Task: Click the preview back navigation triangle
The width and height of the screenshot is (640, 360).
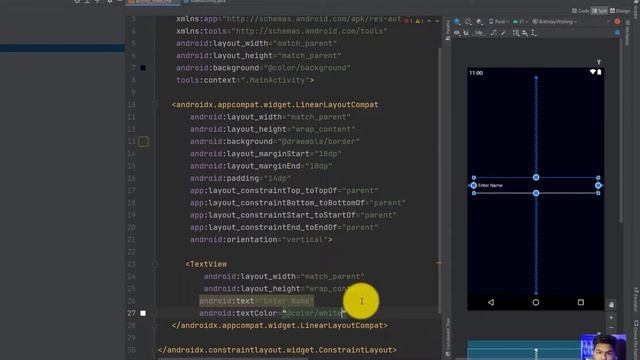Action: pyautogui.click(x=491, y=302)
